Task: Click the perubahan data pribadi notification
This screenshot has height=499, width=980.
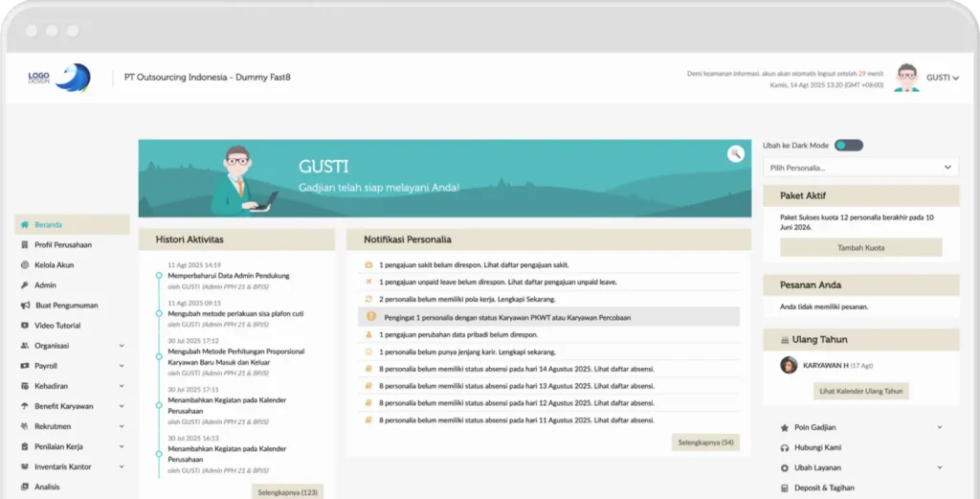Action: (458, 334)
